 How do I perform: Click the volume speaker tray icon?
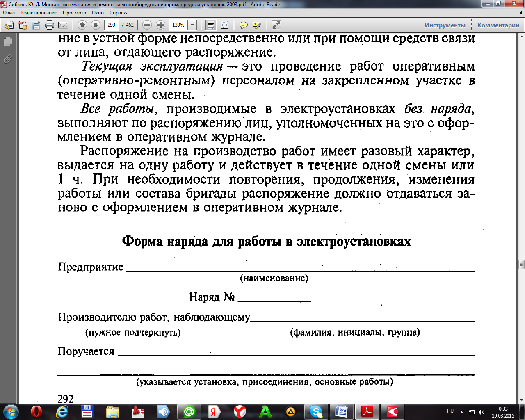pos(482,412)
